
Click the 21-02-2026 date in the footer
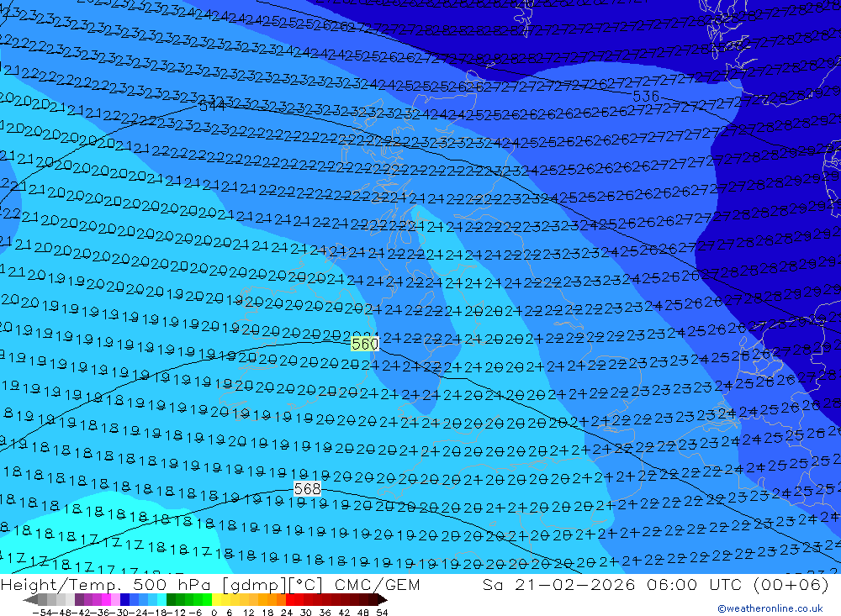[575, 584]
